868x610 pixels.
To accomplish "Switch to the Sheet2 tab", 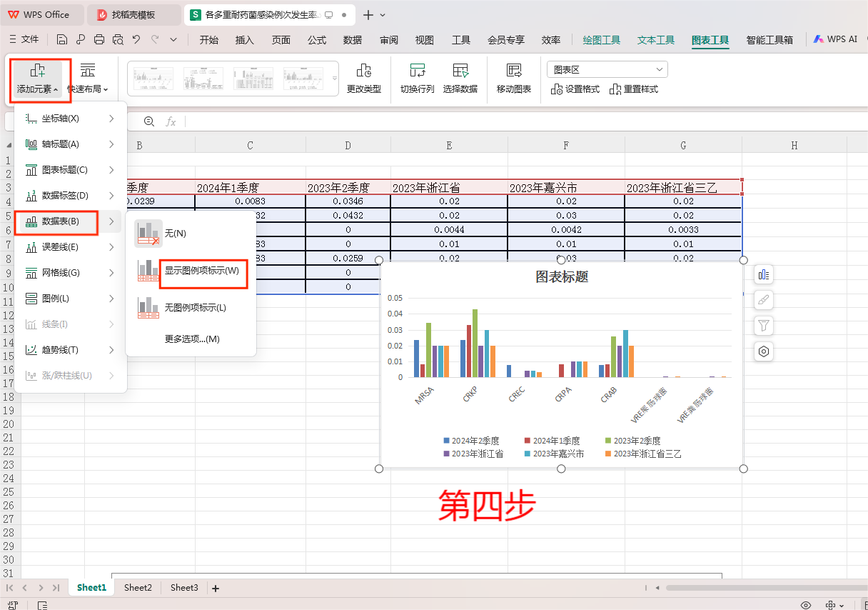I will [138, 587].
